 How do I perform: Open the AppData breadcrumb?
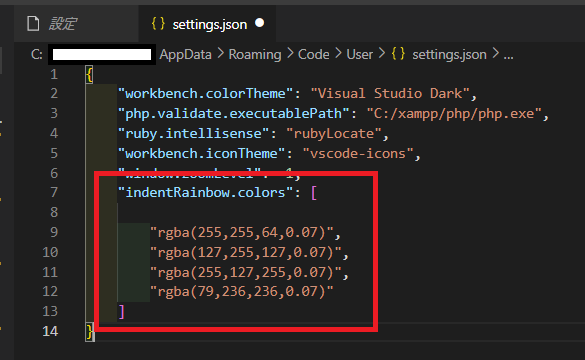(185, 55)
